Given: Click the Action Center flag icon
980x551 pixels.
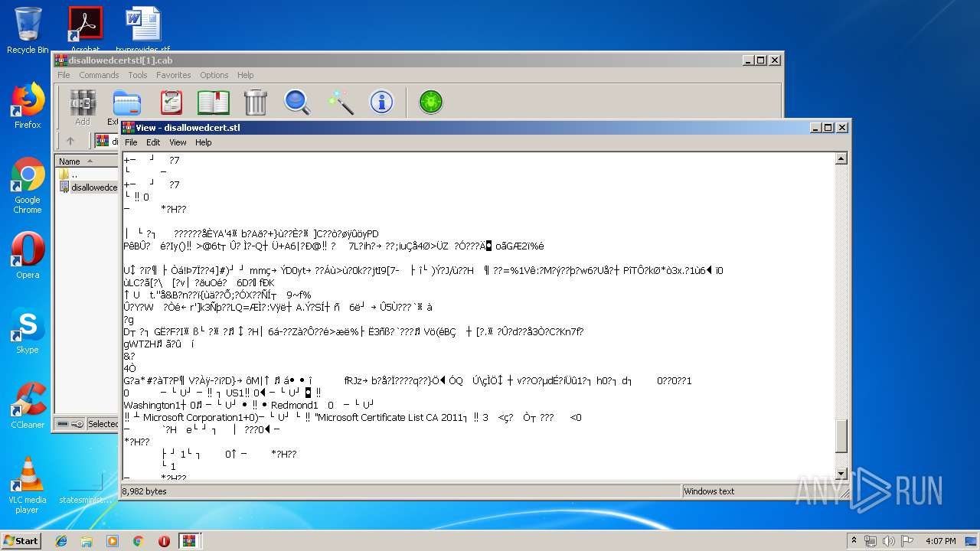Looking at the screenshot, I should pyautogui.click(x=906, y=541).
